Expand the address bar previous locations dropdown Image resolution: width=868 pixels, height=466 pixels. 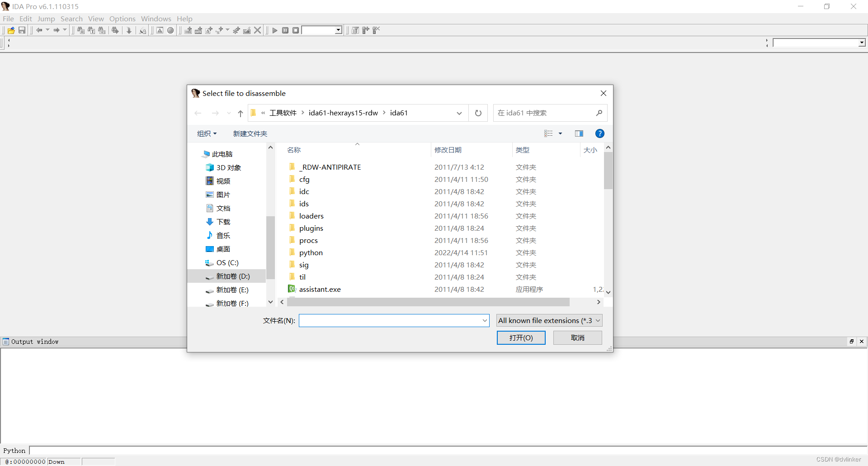(459, 113)
